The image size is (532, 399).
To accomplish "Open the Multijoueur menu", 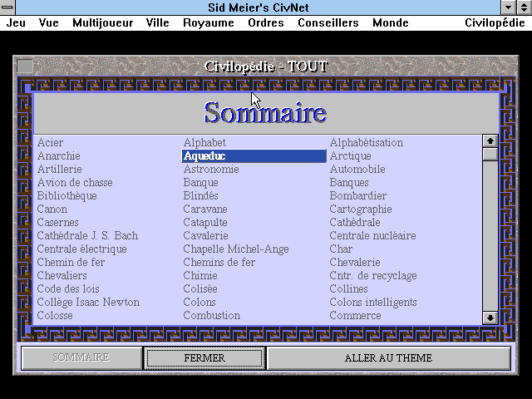I will coord(103,22).
